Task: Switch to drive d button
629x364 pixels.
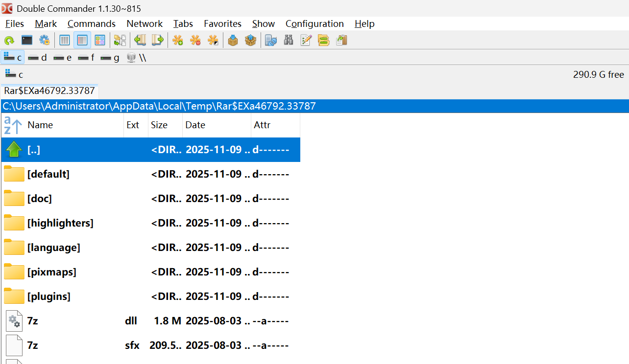Action: click(x=38, y=58)
